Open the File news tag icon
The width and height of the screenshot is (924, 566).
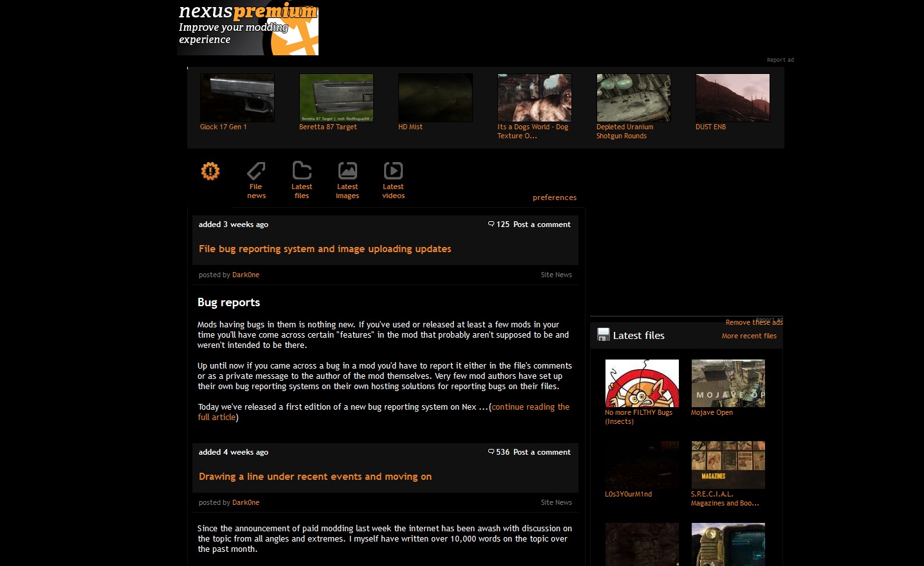pos(256,170)
